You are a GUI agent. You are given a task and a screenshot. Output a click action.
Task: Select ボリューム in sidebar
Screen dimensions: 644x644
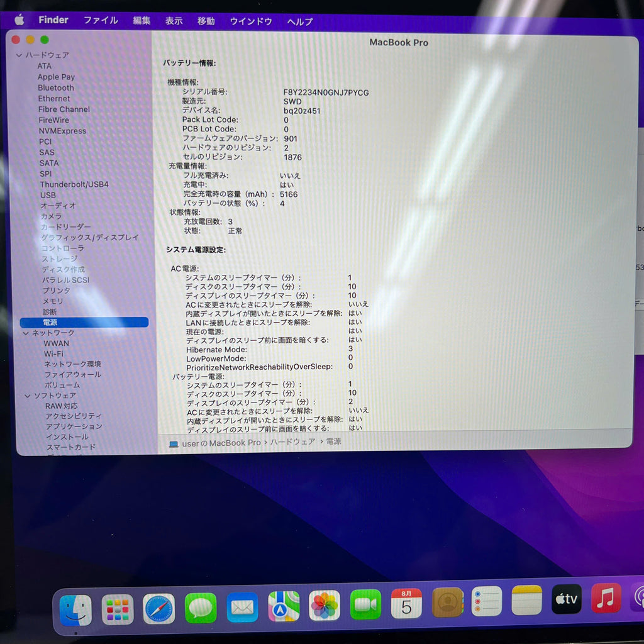pos(62,386)
